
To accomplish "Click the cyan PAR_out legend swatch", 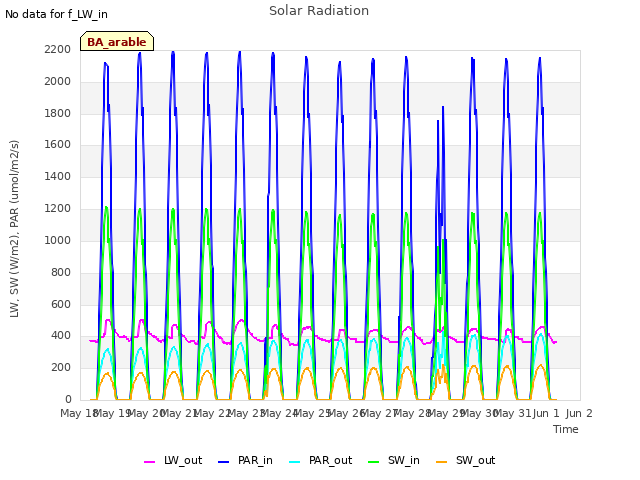I will pos(294,462).
